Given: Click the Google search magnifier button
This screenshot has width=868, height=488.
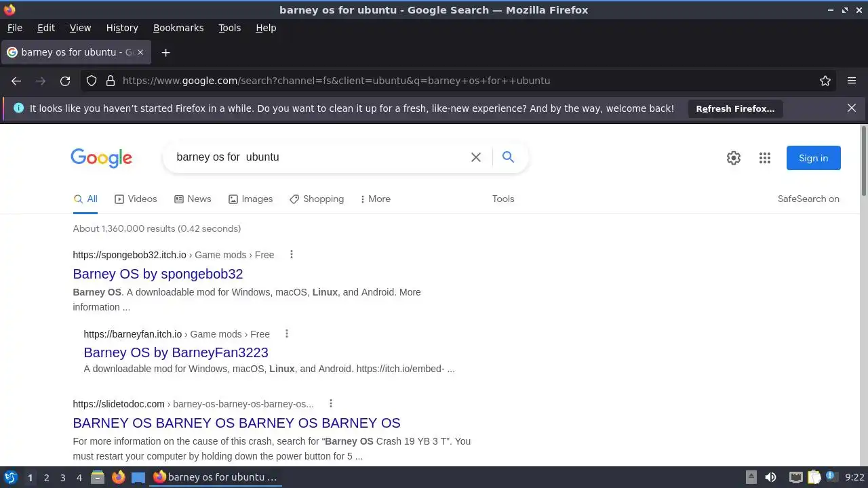Looking at the screenshot, I should click(x=508, y=157).
